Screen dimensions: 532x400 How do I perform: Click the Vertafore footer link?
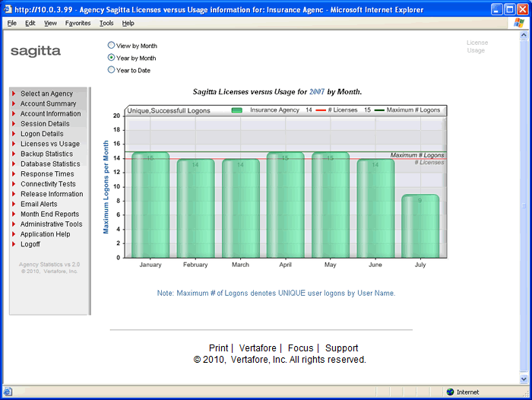point(258,348)
